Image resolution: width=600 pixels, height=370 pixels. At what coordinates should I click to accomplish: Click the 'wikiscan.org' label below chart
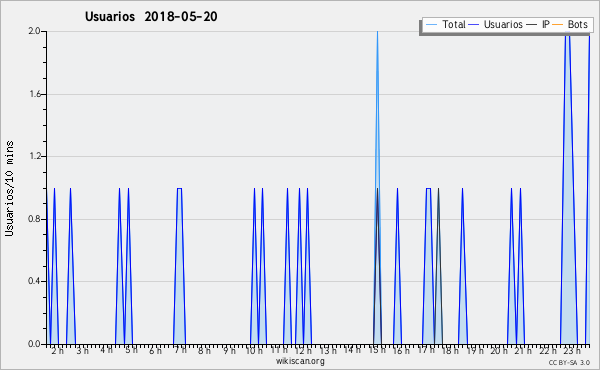(x=300, y=361)
